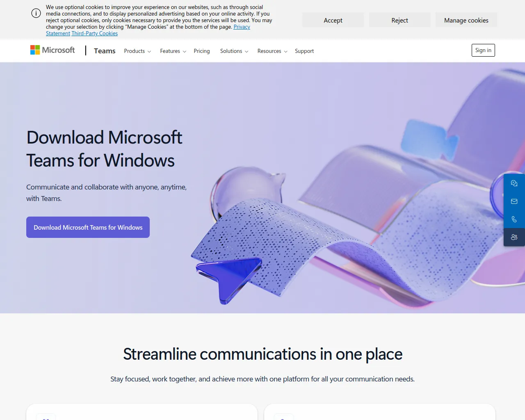Open the chat icon in side panel

(x=514, y=183)
